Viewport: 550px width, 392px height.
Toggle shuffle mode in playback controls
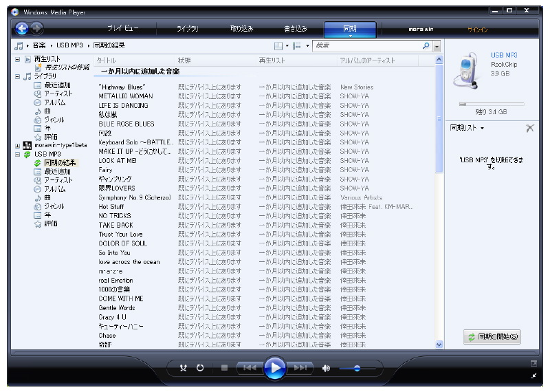pos(183,368)
